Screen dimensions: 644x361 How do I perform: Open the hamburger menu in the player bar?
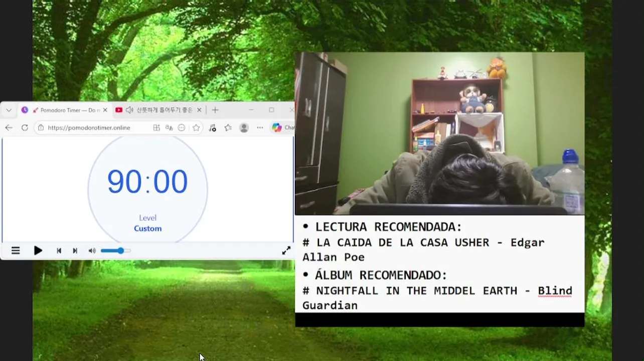point(16,251)
